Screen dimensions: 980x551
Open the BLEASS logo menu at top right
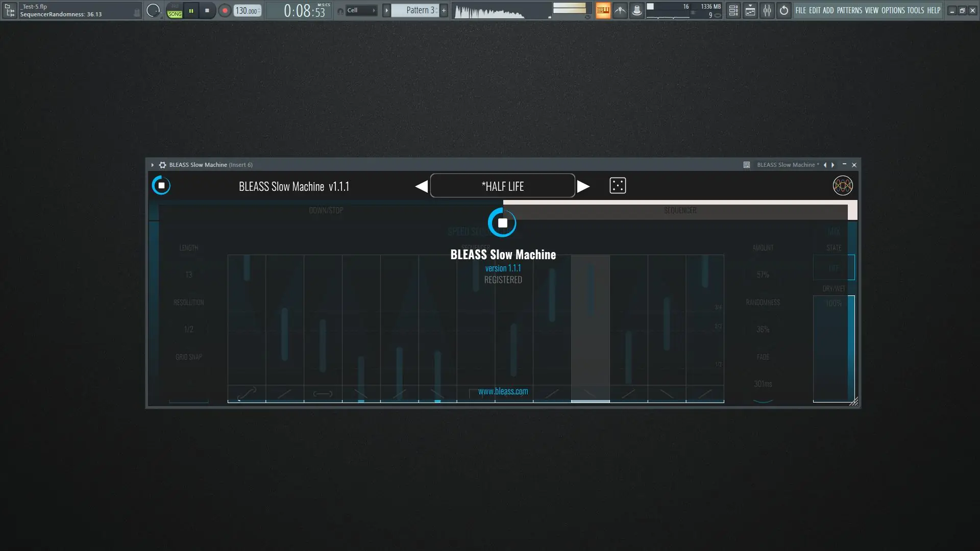(x=842, y=186)
